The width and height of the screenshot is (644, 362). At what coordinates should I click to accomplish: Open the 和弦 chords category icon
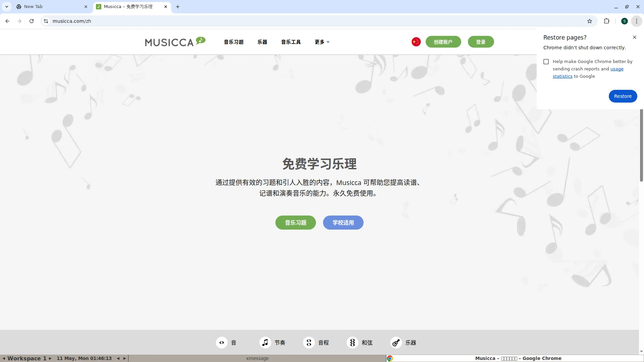pos(352,343)
